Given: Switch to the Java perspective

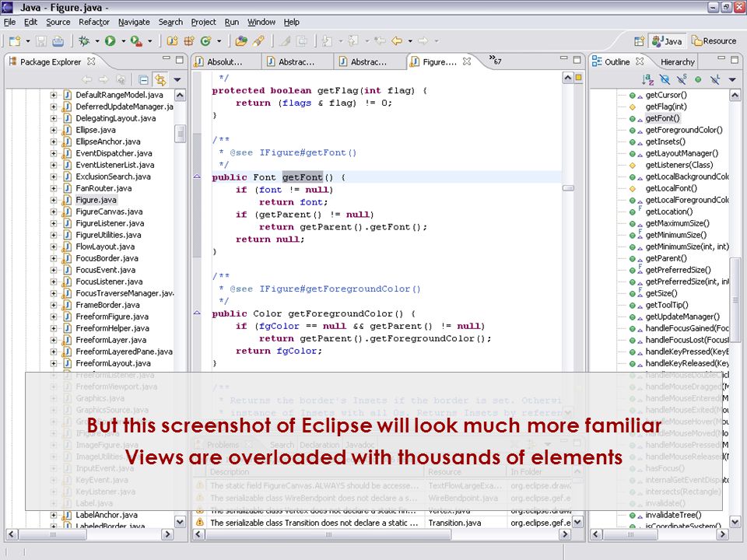Looking at the screenshot, I should tap(667, 41).
